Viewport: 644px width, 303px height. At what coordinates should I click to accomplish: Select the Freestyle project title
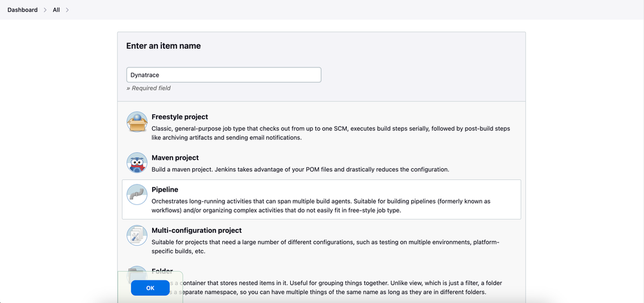180,117
